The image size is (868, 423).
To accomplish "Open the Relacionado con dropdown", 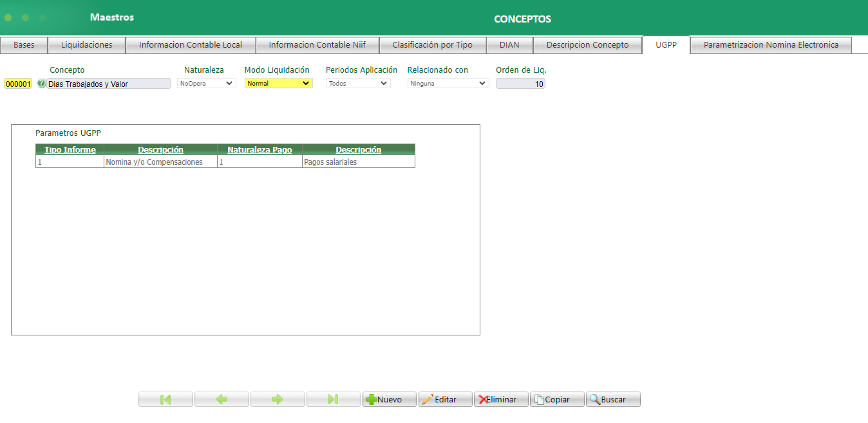I will (x=448, y=83).
